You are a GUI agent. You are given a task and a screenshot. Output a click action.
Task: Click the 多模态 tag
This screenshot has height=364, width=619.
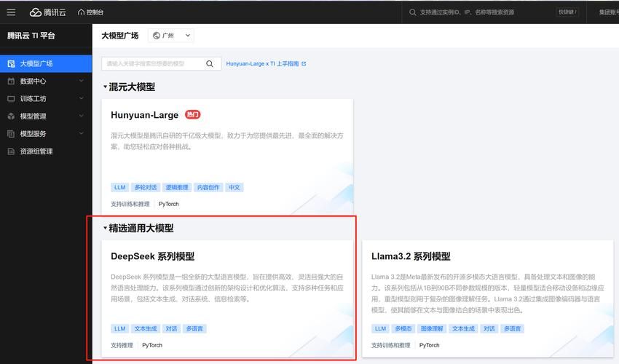(x=403, y=328)
